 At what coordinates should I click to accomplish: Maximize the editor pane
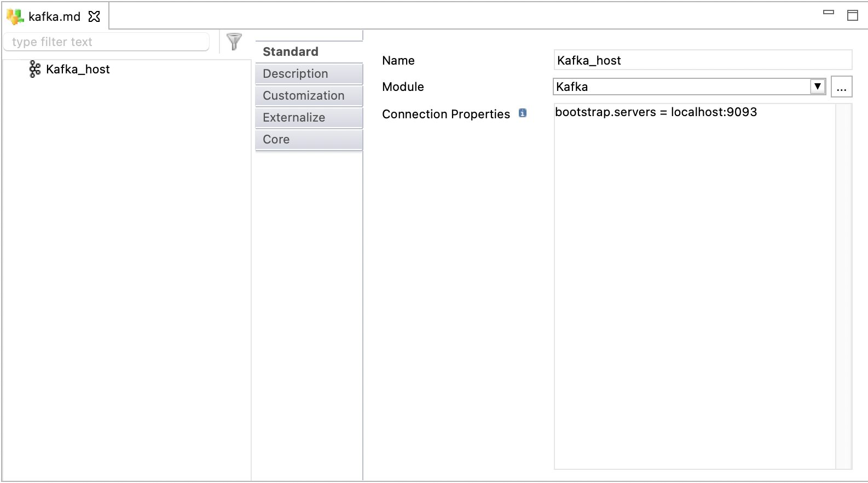pos(853,15)
